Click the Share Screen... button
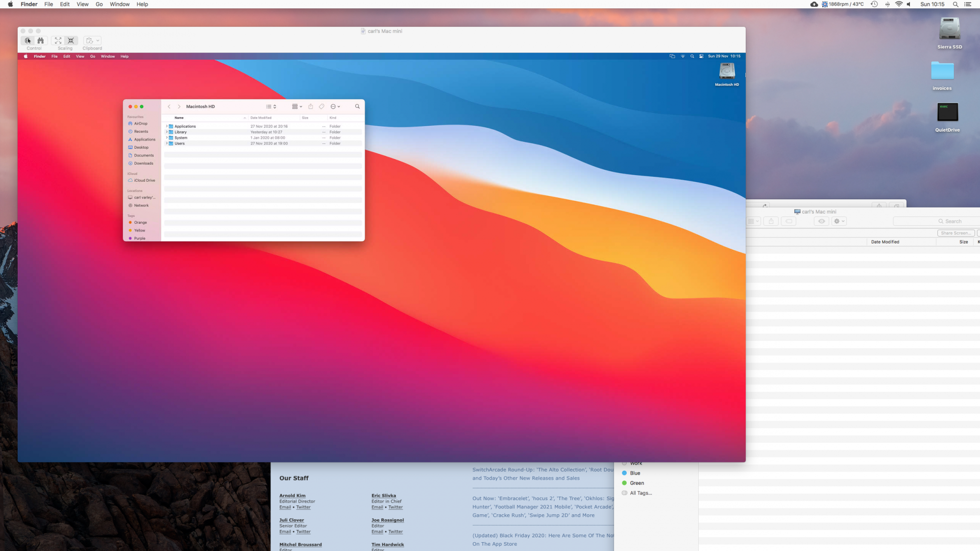This screenshot has width=980, height=551. tap(955, 233)
